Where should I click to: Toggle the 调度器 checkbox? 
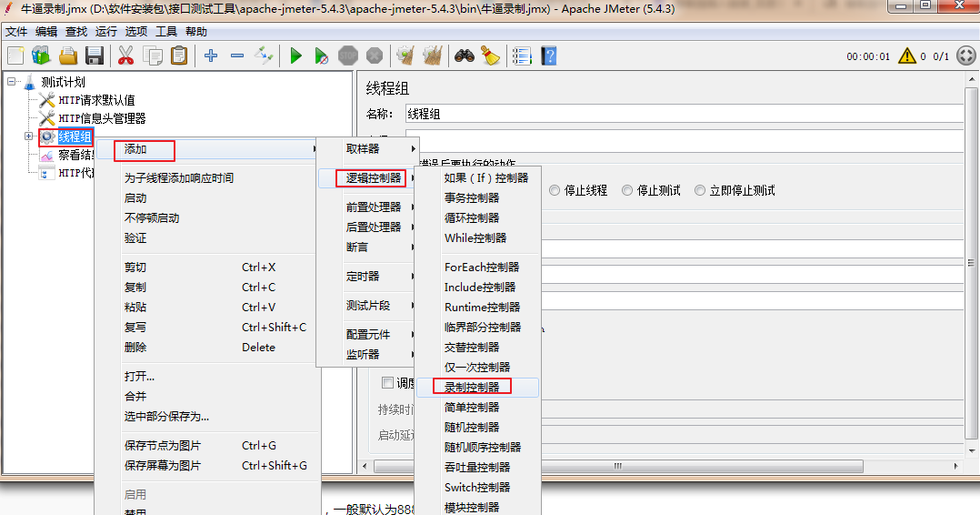coord(387,382)
